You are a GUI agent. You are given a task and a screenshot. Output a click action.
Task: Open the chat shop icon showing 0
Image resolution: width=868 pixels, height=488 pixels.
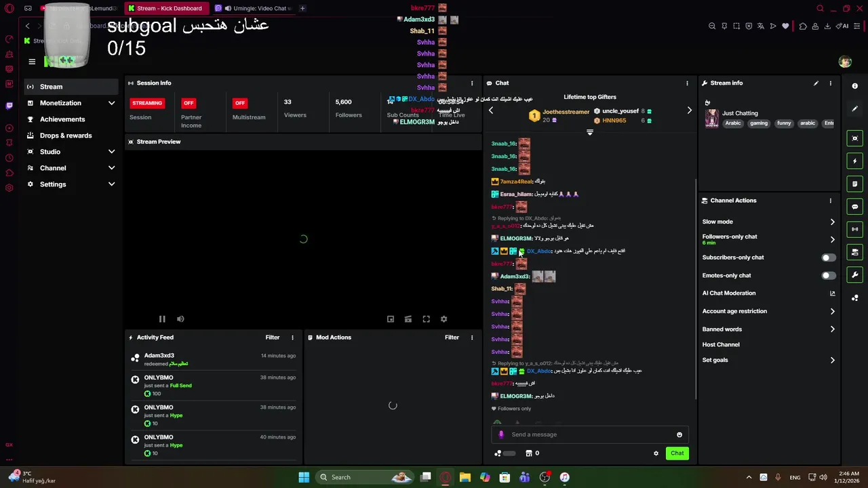click(x=532, y=453)
